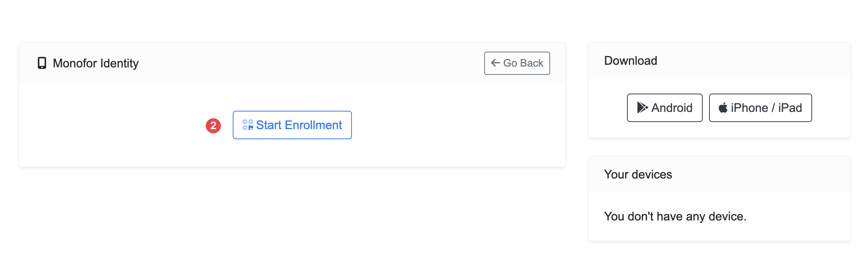
Task: Click the Monofor Identity title text
Action: (x=96, y=63)
